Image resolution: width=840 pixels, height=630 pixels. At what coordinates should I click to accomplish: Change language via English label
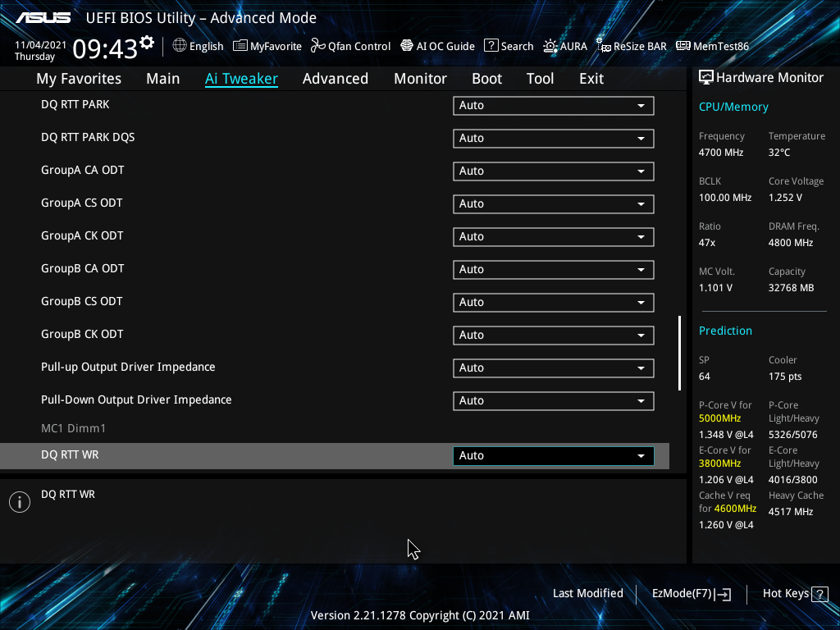tap(206, 47)
